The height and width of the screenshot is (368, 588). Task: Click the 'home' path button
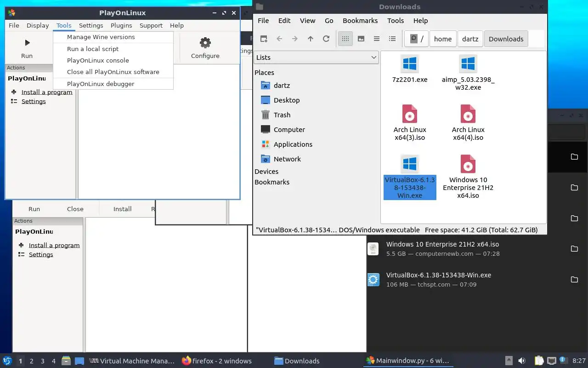(443, 39)
